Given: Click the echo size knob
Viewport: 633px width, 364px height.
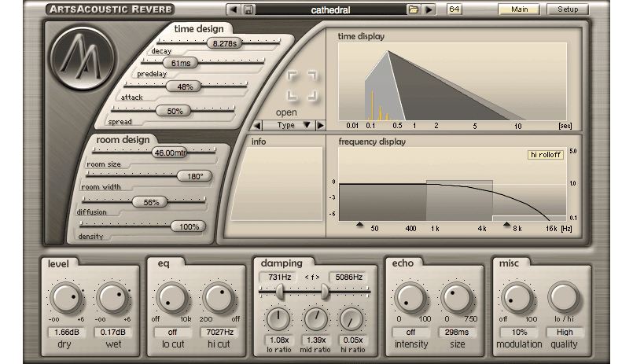Looking at the screenshot, I should click(457, 299).
